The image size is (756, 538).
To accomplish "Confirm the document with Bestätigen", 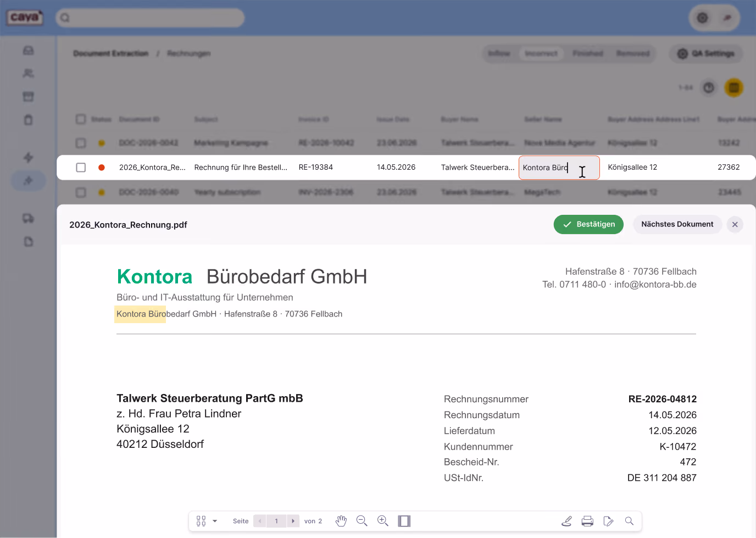I will (588, 224).
